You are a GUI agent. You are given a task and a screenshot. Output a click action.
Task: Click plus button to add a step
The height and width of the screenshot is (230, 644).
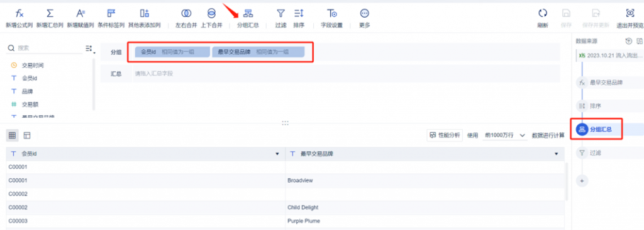click(582, 180)
